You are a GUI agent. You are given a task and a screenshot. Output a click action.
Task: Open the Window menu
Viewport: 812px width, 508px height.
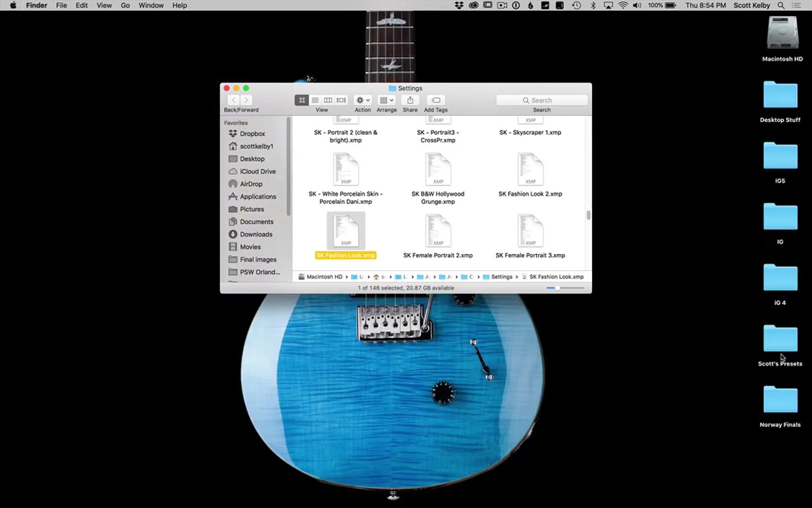point(151,5)
